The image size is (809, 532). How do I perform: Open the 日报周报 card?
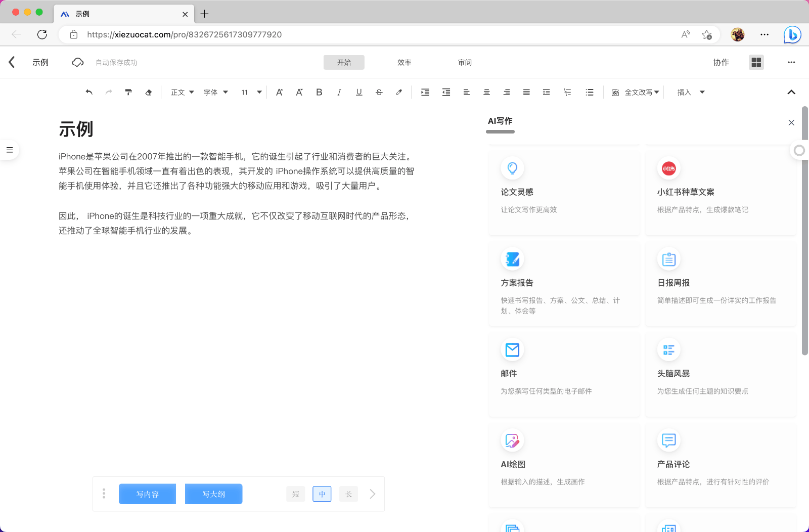pos(721,283)
